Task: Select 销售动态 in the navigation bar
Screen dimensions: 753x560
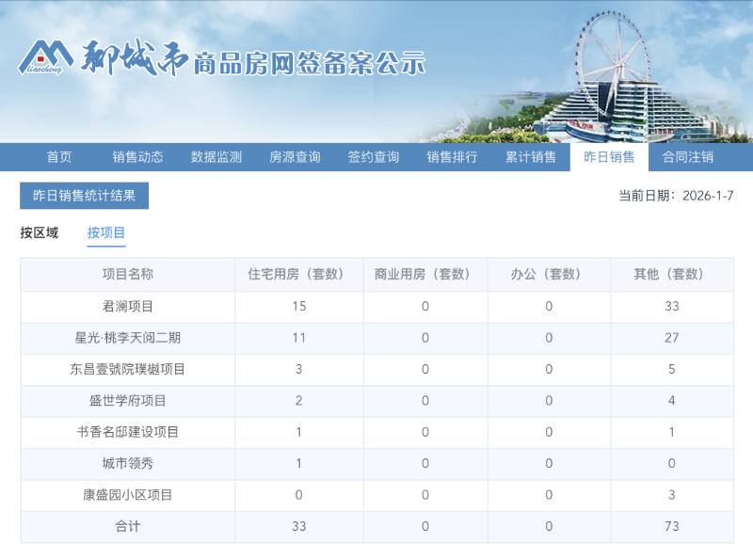Action: [136, 157]
